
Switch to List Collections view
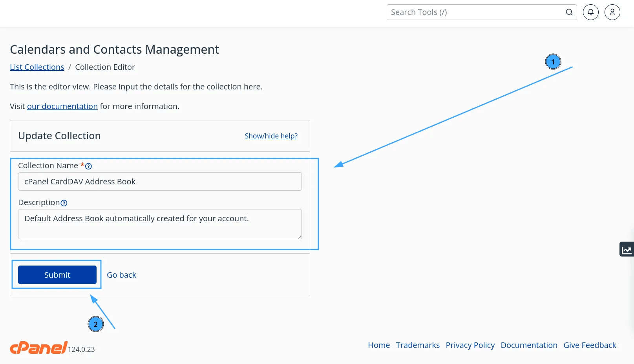tap(37, 67)
